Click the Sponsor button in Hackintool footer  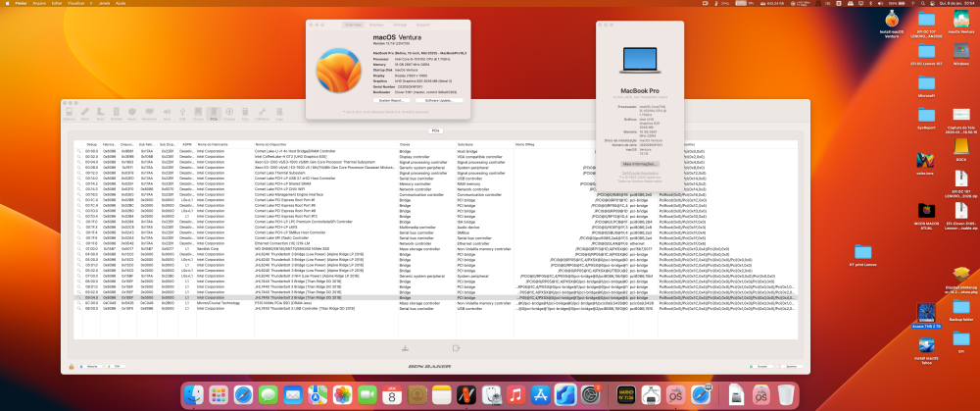tap(789, 367)
